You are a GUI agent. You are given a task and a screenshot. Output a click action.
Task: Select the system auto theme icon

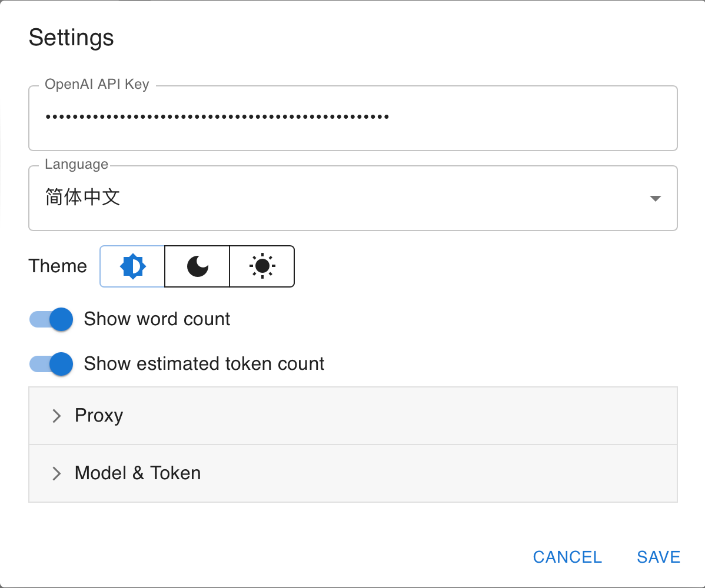[132, 266]
